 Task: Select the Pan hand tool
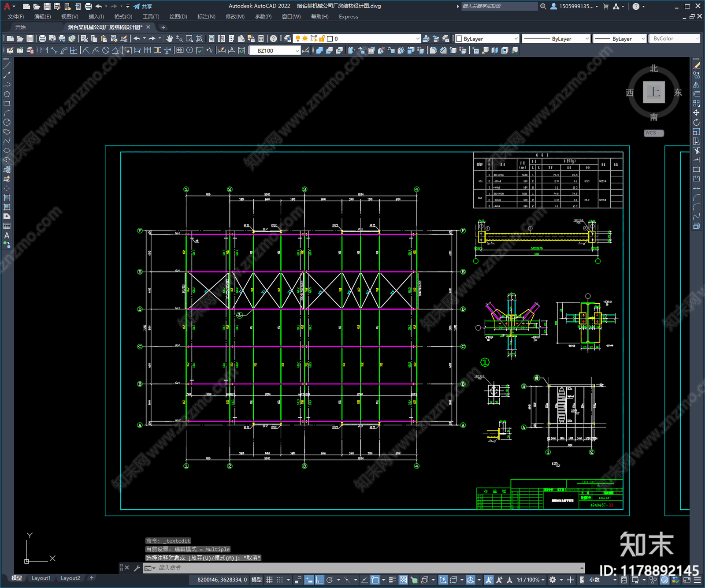tap(170, 39)
